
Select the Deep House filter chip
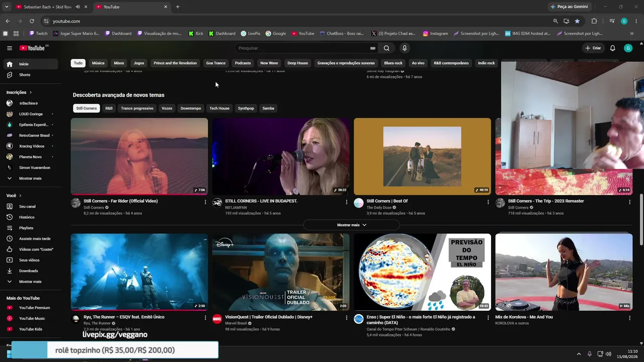click(x=297, y=63)
